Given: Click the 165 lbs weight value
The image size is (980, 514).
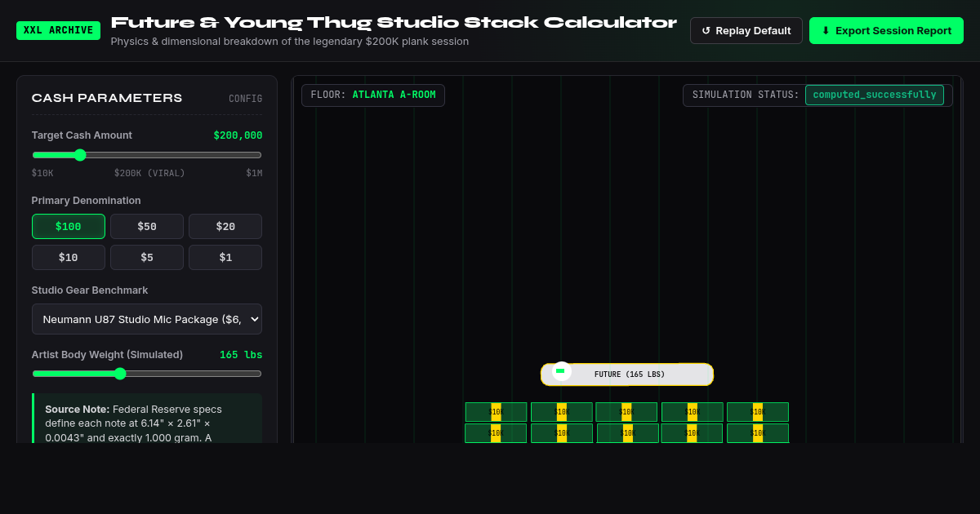Looking at the screenshot, I should 241,355.
